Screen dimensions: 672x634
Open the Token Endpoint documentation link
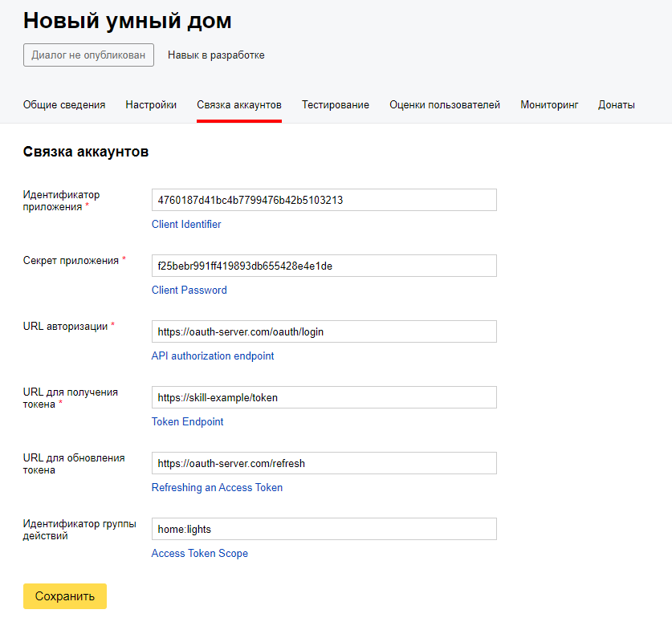coord(187,421)
